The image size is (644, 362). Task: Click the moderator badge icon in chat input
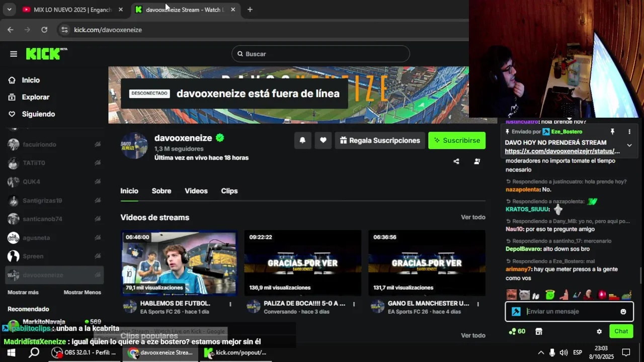point(516,312)
